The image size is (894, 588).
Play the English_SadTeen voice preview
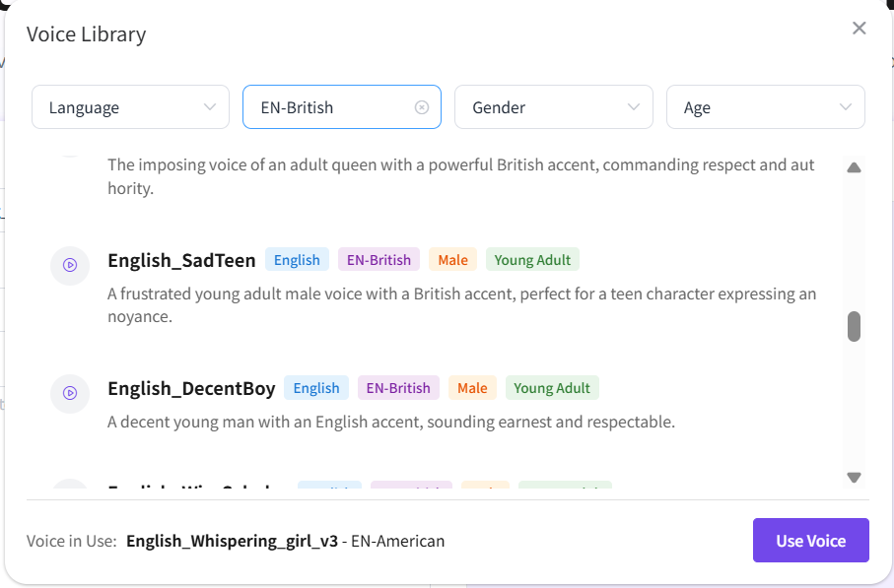coord(70,265)
